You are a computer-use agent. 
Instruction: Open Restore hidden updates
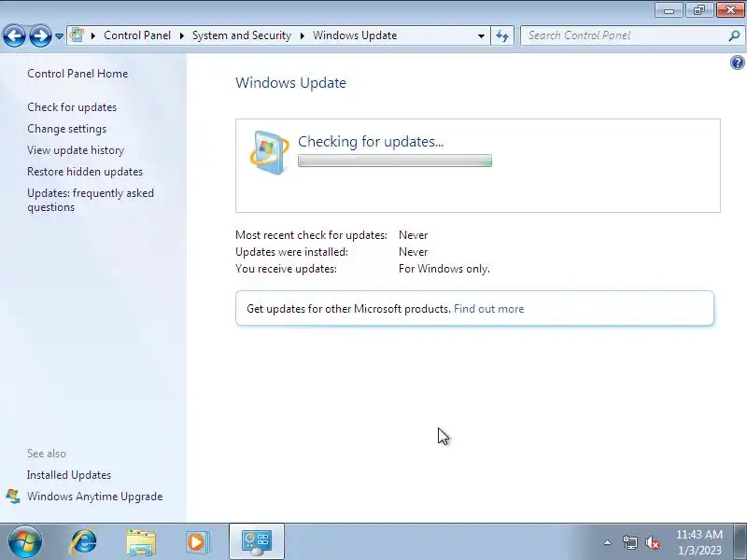(85, 172)
